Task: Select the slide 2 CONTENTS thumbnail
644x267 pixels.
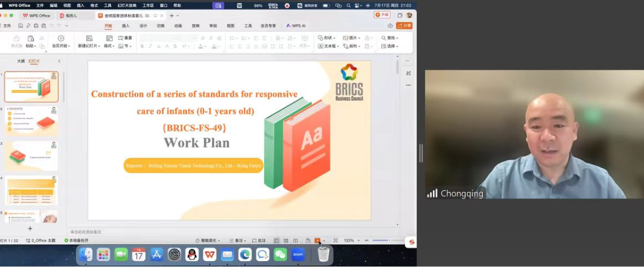Action: tap(31, 121)
